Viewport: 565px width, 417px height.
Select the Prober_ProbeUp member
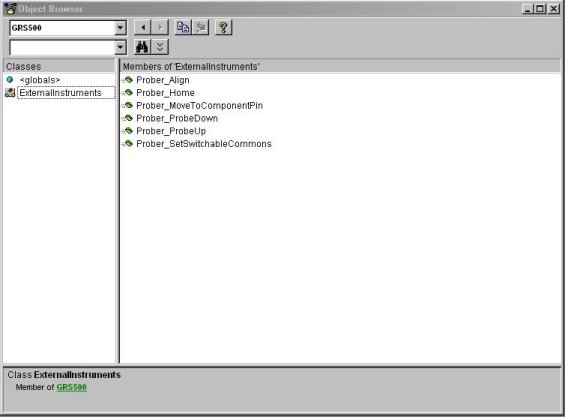point(171,131)
